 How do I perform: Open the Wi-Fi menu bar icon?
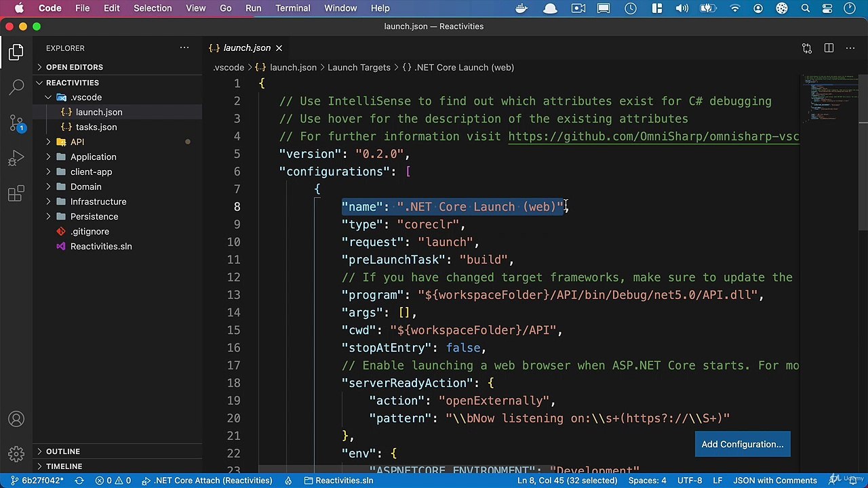point(735,8)
